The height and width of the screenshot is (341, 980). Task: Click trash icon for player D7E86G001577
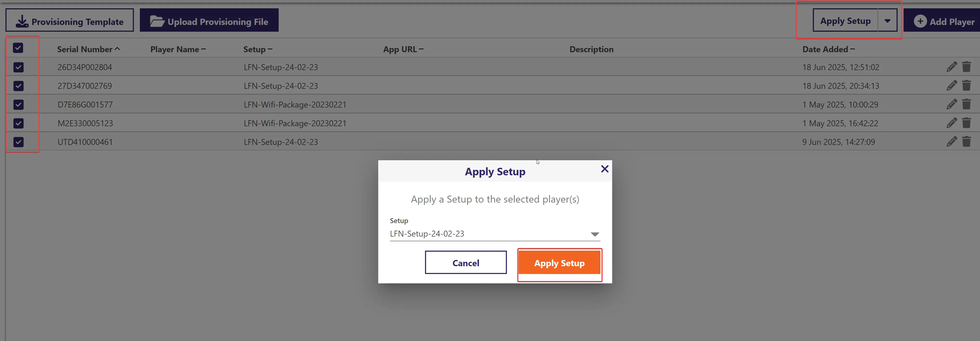966,104
